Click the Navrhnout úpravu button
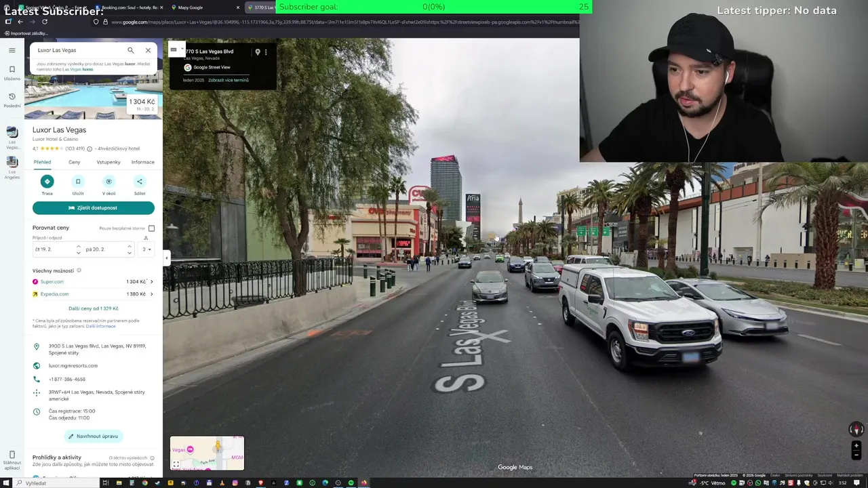 94,436
